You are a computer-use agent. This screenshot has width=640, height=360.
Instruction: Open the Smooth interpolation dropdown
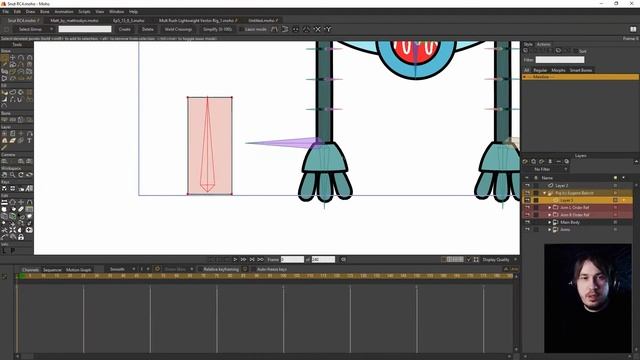tap(121, 269)
